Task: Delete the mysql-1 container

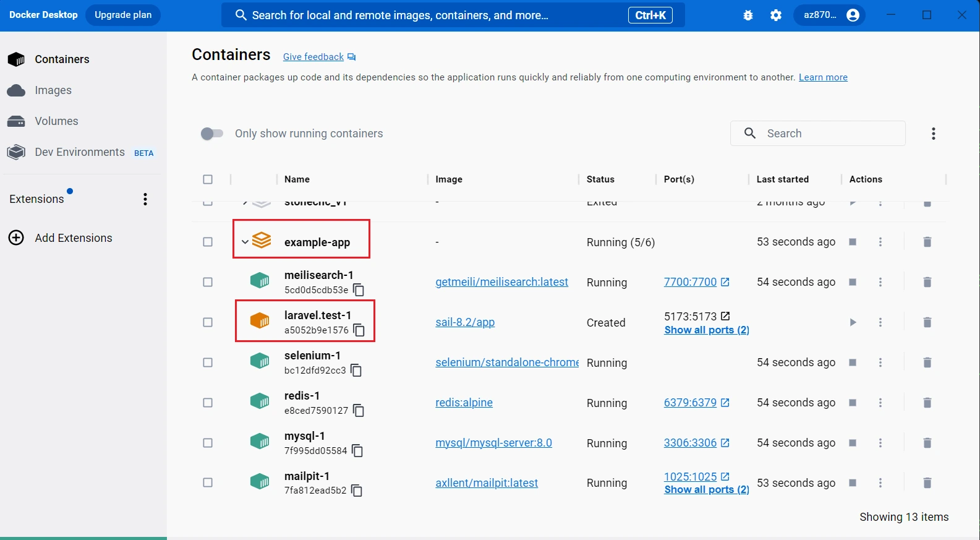Action: (x=927, y=443)
